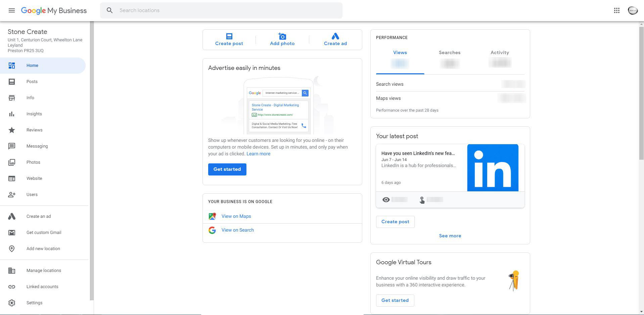Click the Gmail envelope icon
Screen dimensions: 644x315
point(12,233)
